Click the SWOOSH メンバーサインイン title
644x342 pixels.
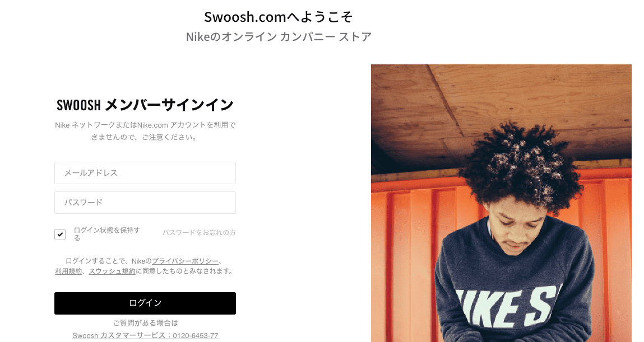pyautogui.click(x=145, y=105)
